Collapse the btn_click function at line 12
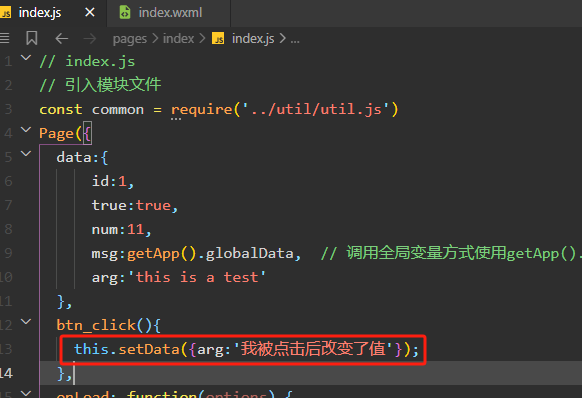 pos(26,322)
